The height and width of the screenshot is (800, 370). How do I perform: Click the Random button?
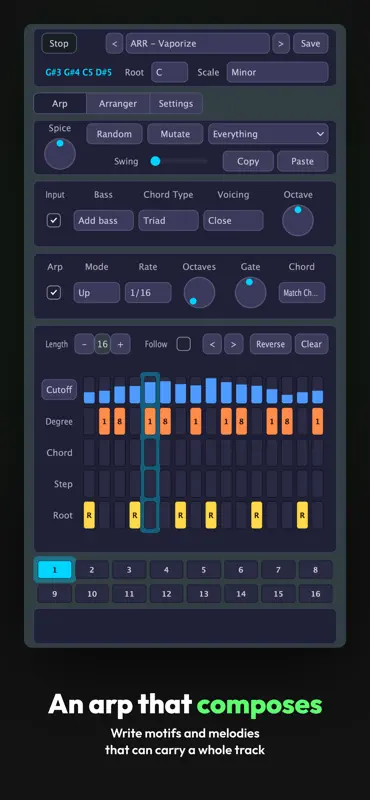coord(114,134)
